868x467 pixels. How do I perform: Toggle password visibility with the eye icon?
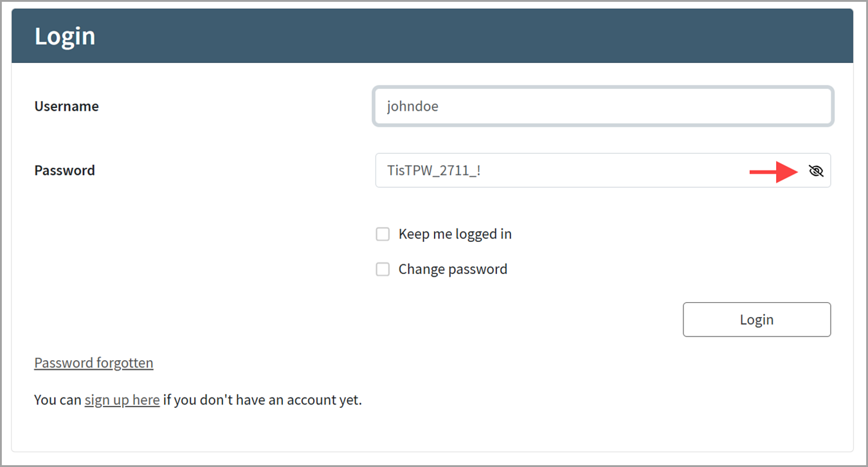(816, 171)
